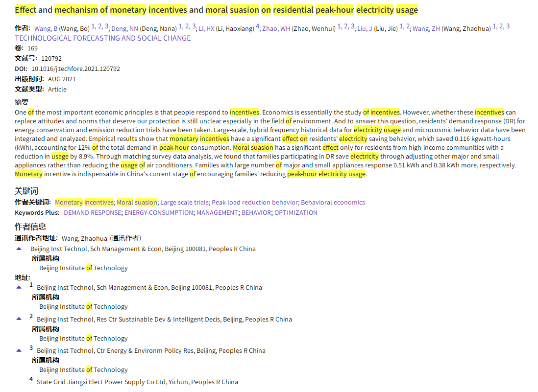The image size is (538, 392).
Task: Click Peak load reduction behavior keyword
Action: pos(254,203)
